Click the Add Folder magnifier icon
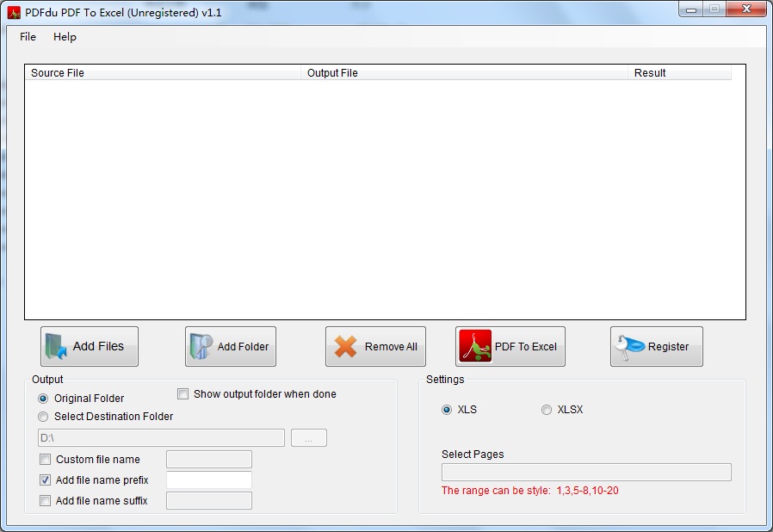Viewport: 773px width, 532px height. [201, 346]
